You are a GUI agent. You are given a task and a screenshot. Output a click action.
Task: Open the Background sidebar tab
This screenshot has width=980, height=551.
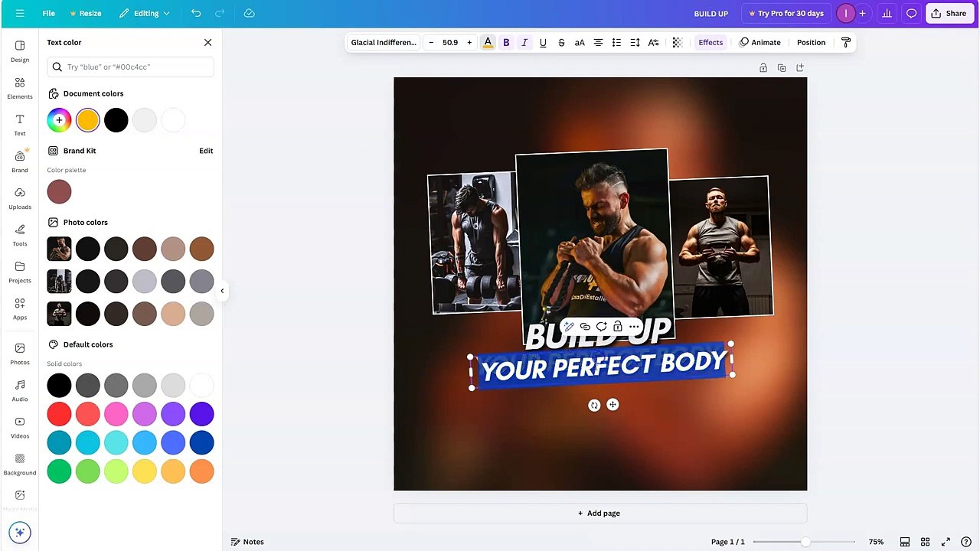pos(20,464)
